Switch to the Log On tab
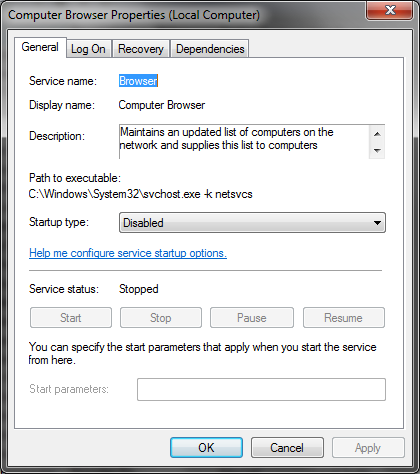This screenshot has width=420, height=474. [88, 49]
